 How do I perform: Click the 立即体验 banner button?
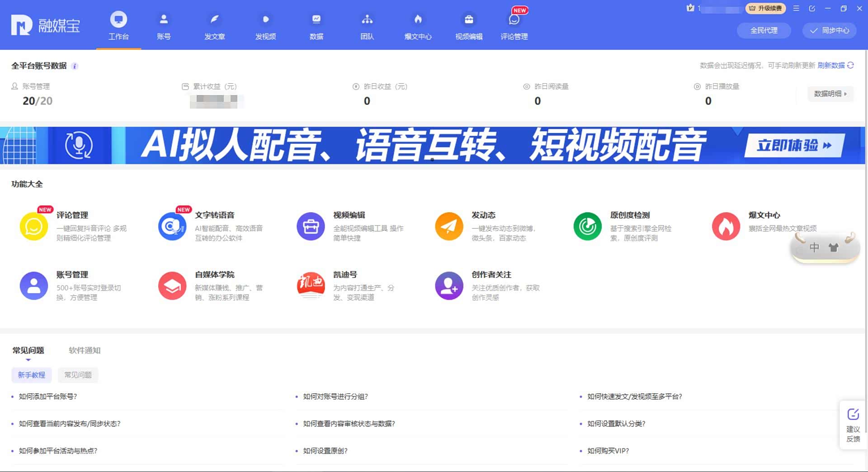pyautogui.click(x=794, y=145)
